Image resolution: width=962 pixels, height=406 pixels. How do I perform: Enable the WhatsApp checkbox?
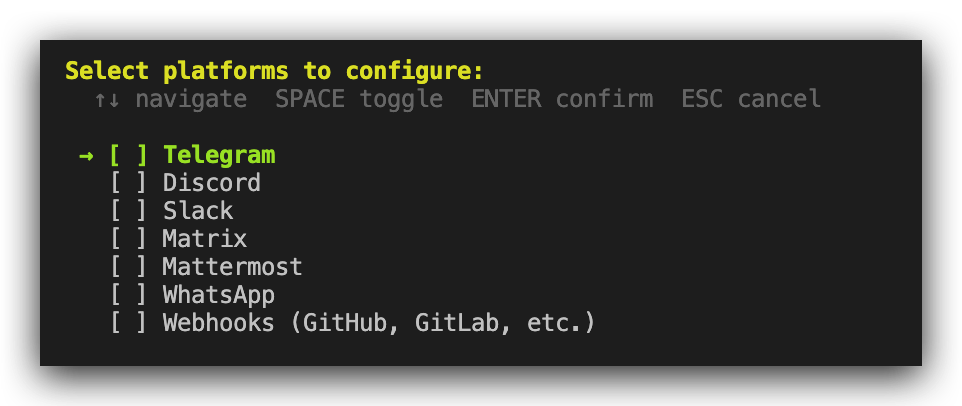(x=128, y=295)
